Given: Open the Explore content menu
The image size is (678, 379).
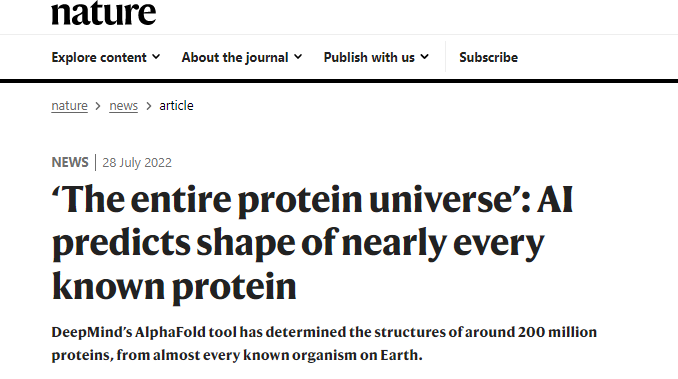Looking at the screenshot, I should (106, 57).
